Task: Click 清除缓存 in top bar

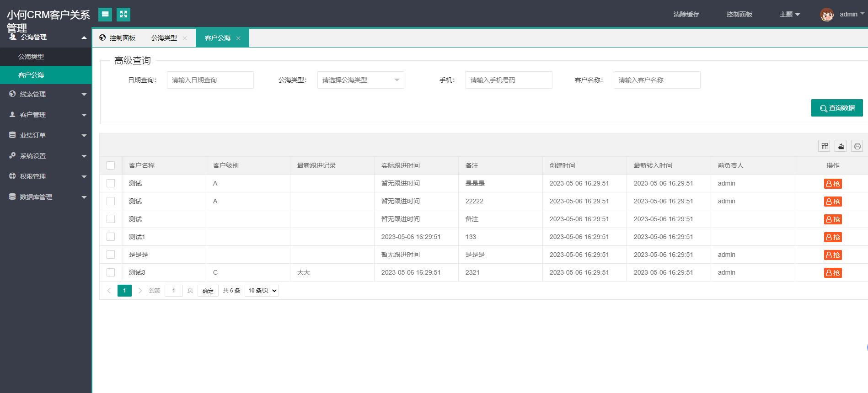Action: click(x=686, y=15)
